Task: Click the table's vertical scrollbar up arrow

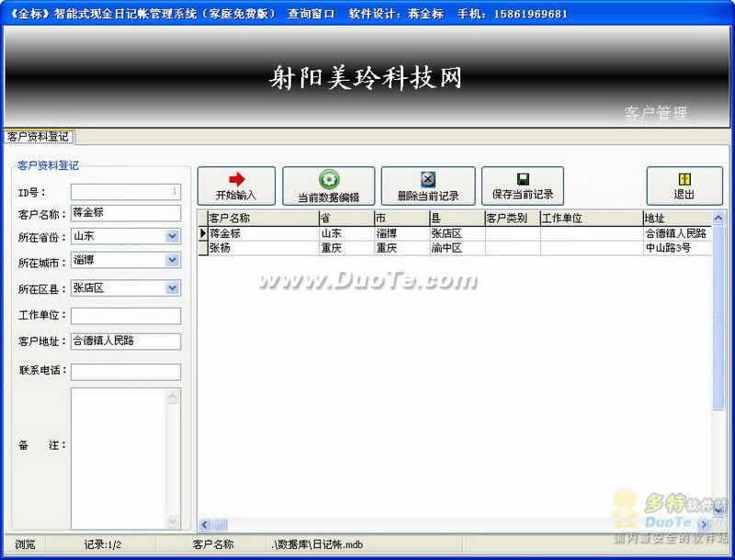Action: pos(718,218)
